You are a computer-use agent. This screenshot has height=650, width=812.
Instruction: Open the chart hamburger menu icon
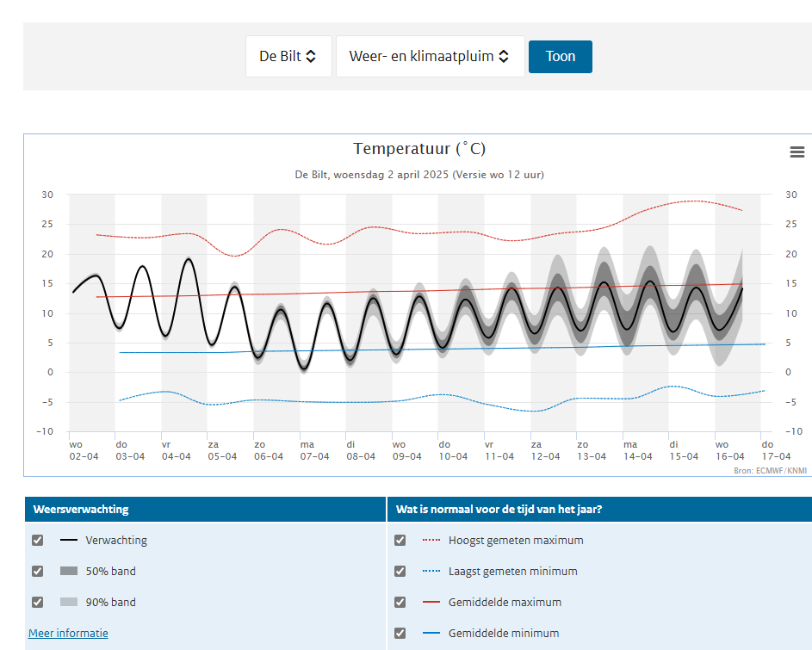click(796, 152)
